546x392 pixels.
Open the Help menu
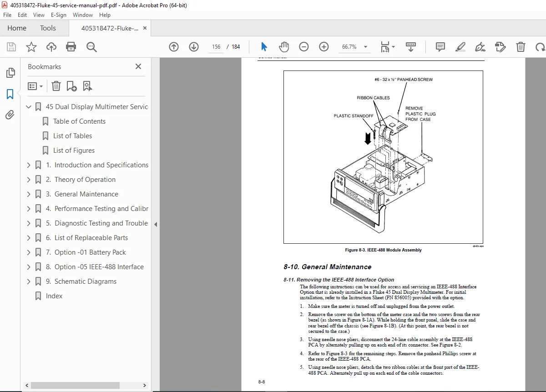(105, 15)
